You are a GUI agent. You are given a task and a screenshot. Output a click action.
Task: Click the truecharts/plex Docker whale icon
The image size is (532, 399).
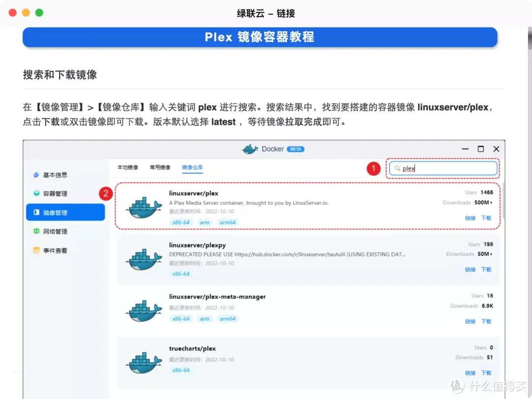point(143,363)
